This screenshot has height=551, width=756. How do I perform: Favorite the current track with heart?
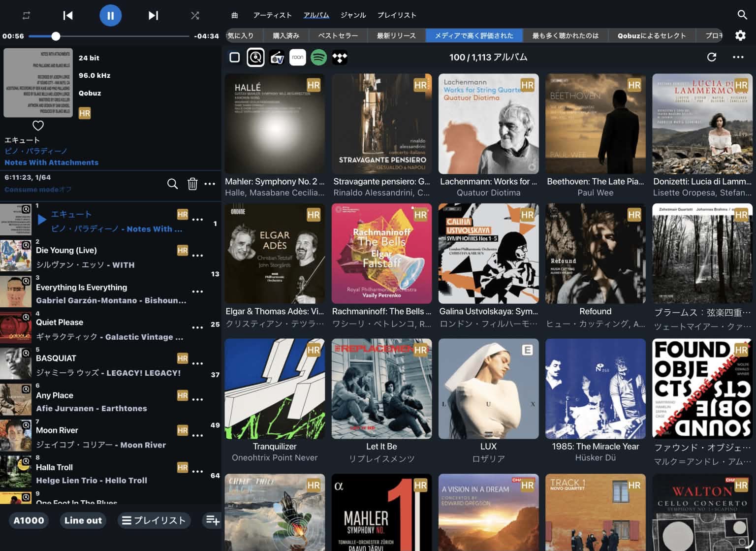[38, 126]
